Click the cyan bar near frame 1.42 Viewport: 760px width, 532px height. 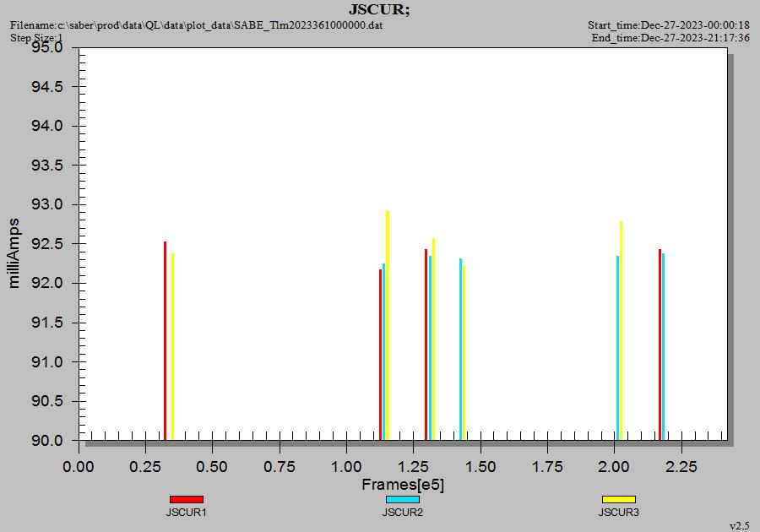click(460, 350)
